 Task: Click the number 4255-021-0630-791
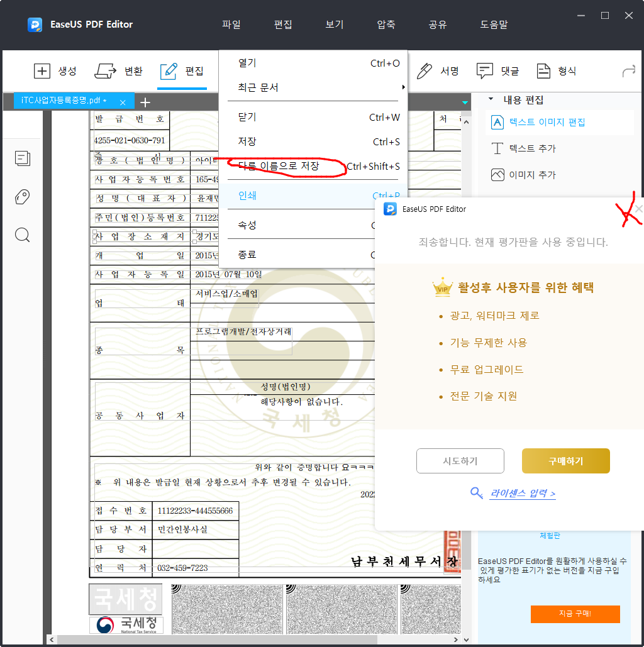[130, 140]
